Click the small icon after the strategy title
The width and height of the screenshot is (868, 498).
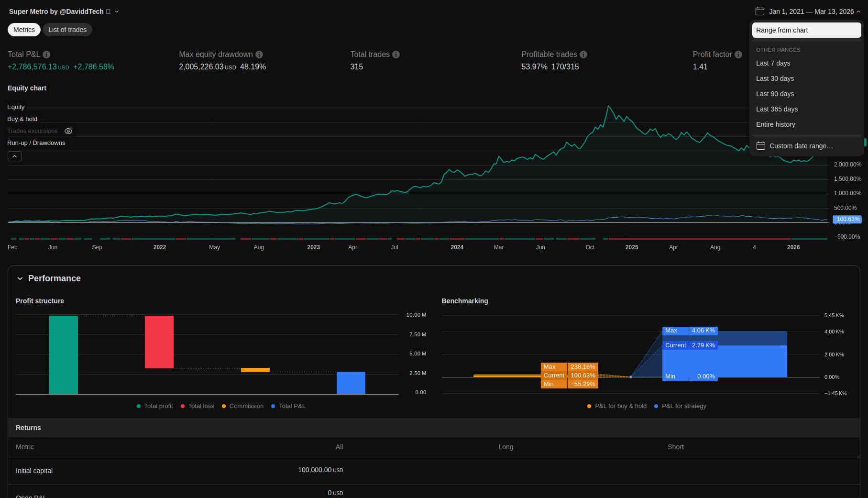pos(108,11)
